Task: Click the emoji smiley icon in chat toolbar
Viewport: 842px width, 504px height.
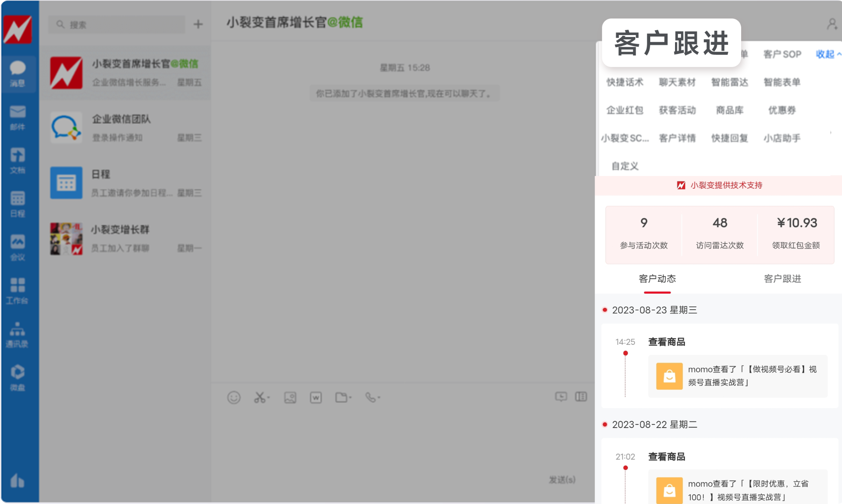Action: (234, 397)
